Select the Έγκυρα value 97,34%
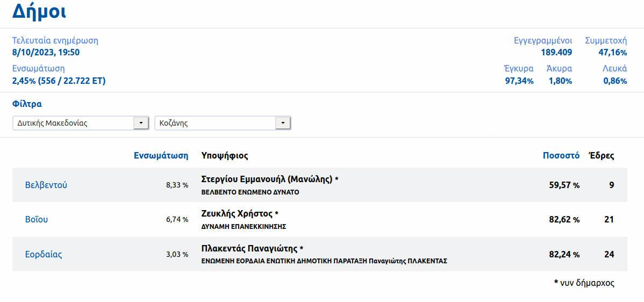 [x=519, y=81]
